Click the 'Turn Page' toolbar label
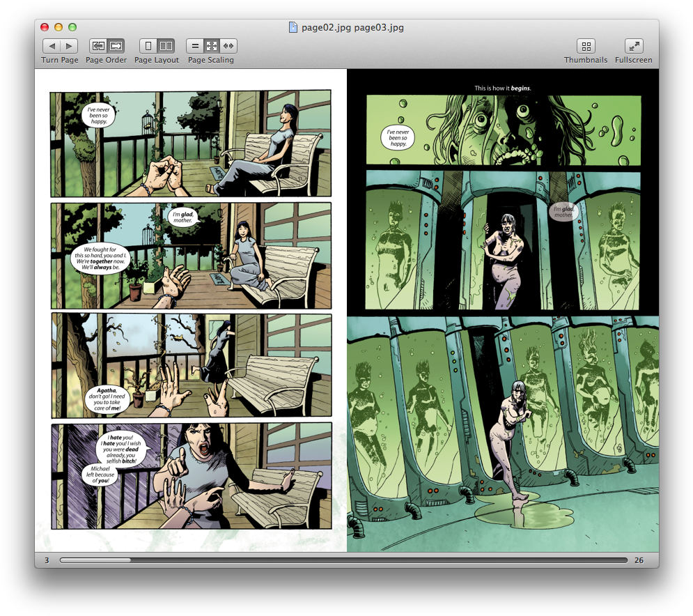The height and width of the screenshot is (616, 693). point(60,60)
